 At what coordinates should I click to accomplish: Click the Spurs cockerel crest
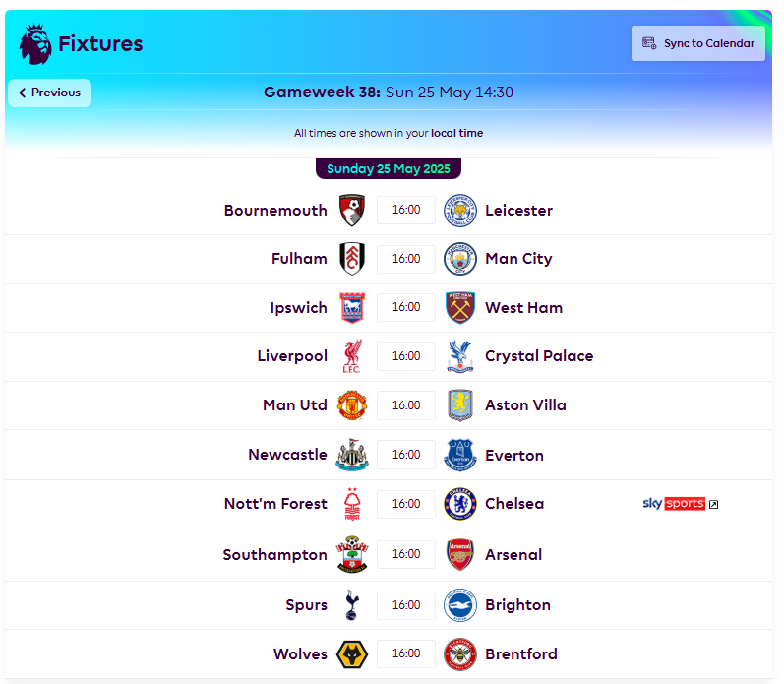352,605
